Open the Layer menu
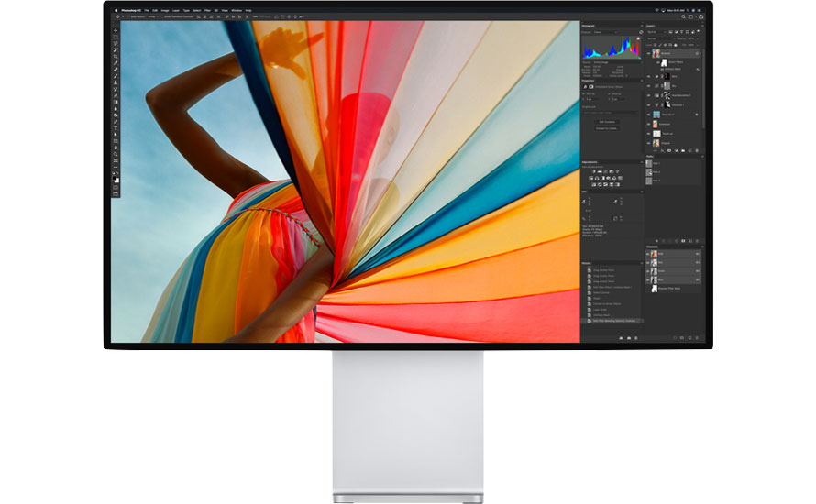 click(x=176, y=10)
